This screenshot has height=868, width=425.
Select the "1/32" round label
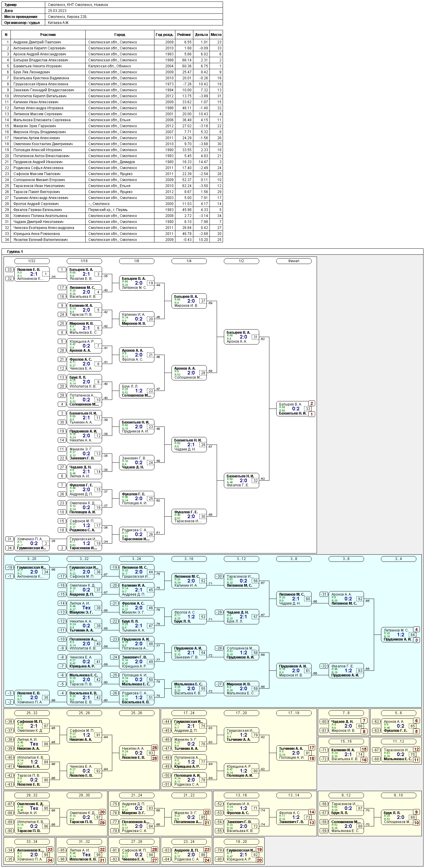click(32, 261)
